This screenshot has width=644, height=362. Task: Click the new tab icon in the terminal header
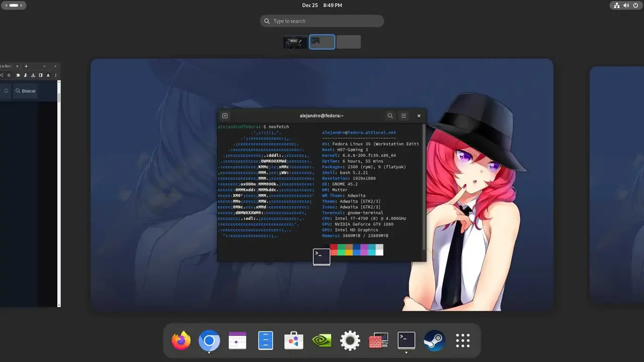point(225,116)
